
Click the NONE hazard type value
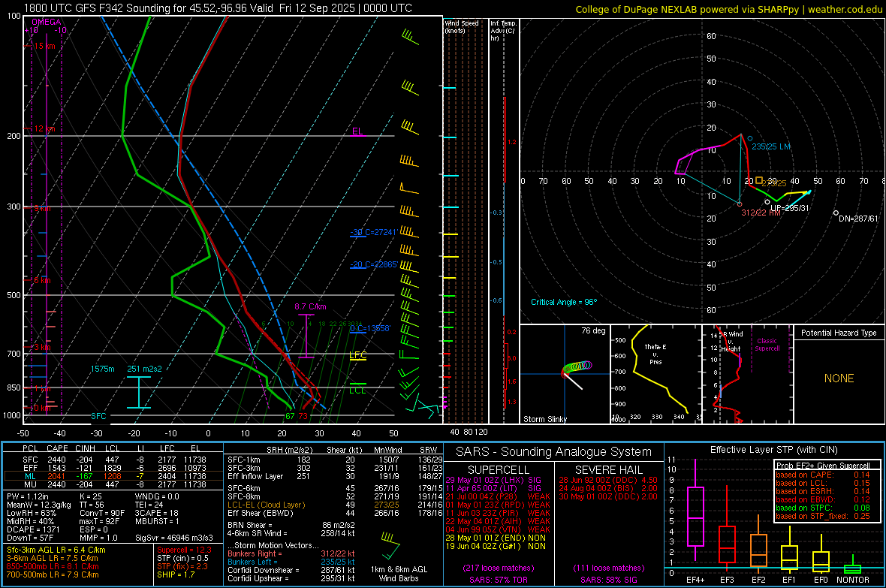point(839,378)
